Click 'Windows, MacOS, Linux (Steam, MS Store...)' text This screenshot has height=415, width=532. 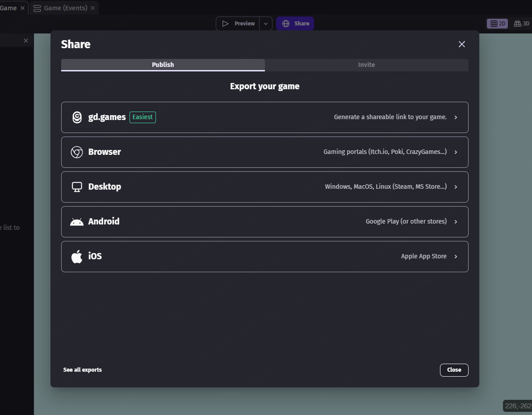[x=386, y=187]
